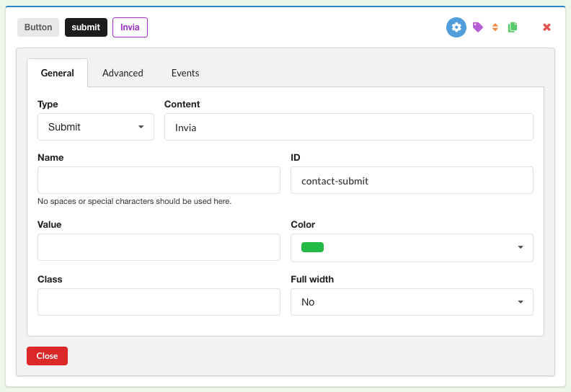571x392 pixels.
Task: Select the General tab
Action: pyautogui.click(x=58, y=73)
